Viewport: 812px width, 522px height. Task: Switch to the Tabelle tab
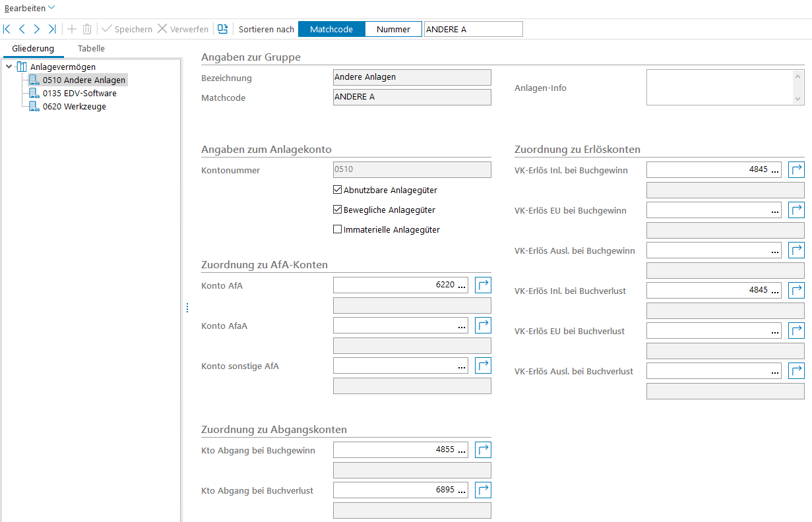pos(91,49)
